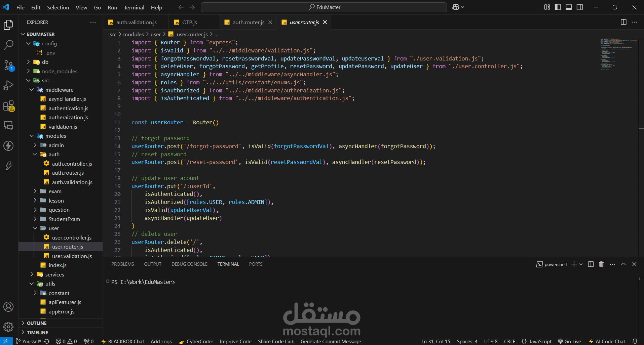Toggle secondary side bar visibility

[x=580, y=7]
